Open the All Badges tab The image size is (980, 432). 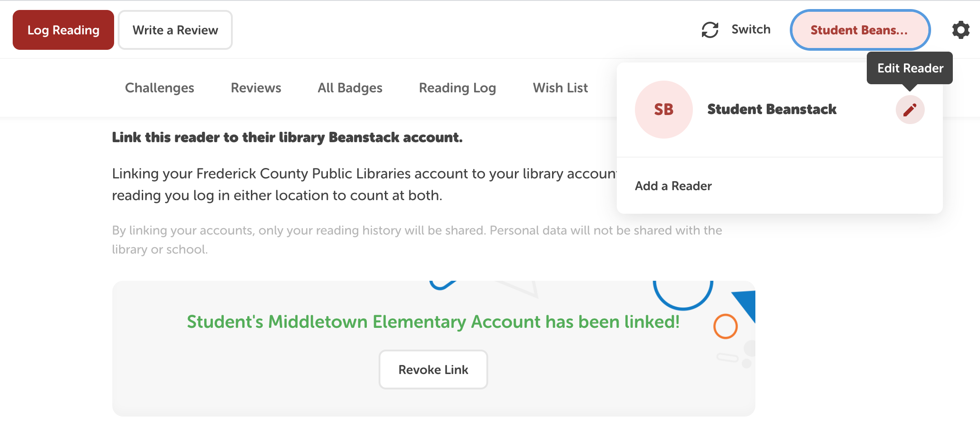tap(350, 88)
